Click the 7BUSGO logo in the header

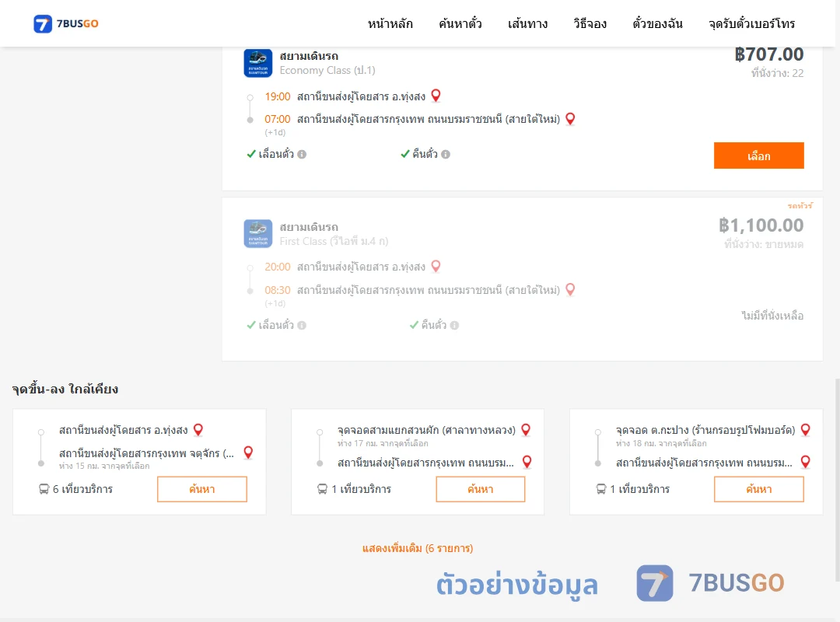[66, 23]
